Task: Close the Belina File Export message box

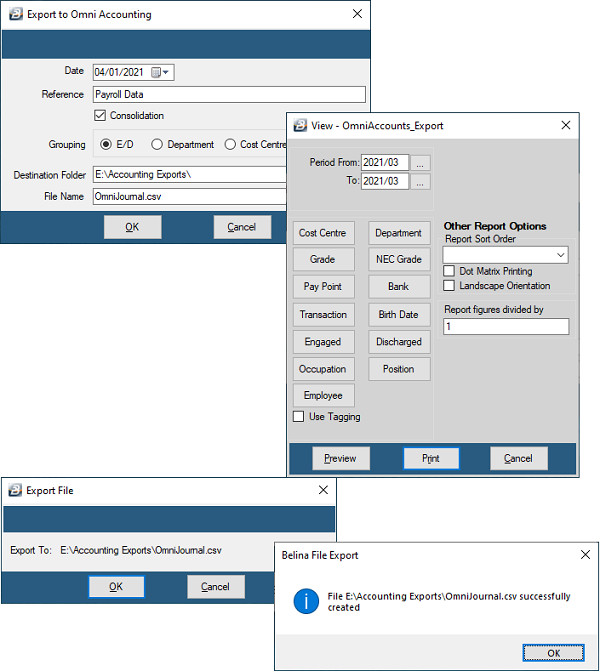Action: pyautogui.click(x=585, y=555)
